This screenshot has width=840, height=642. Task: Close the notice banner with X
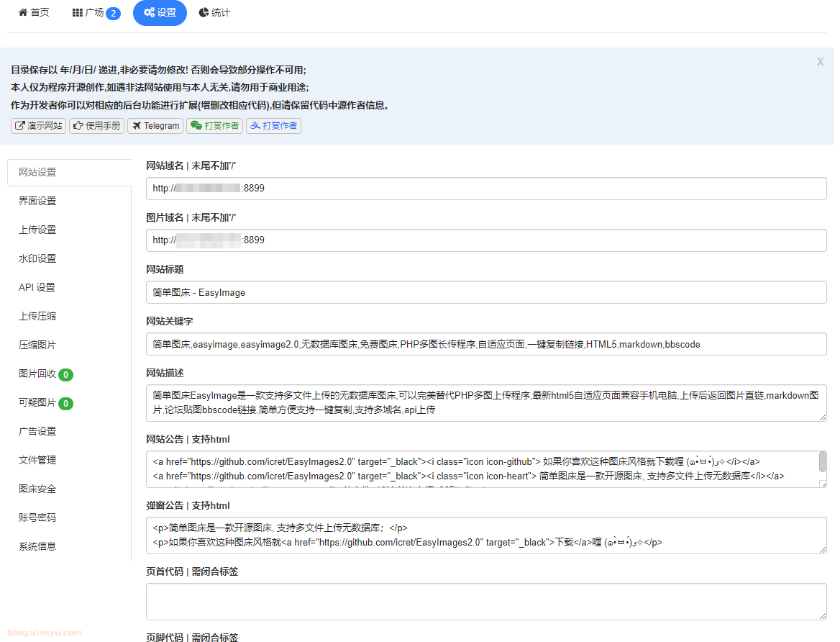tap(820, 62)
